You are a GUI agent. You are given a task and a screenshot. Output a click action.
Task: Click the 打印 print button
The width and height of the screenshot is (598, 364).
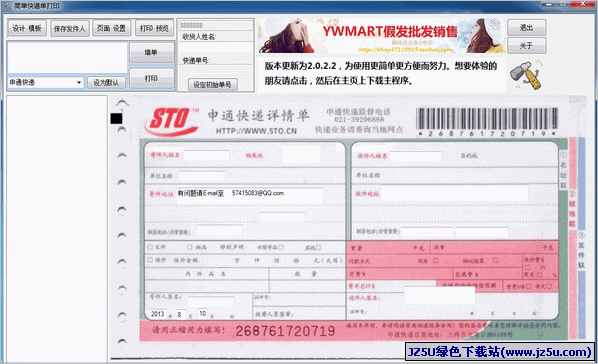pos(152,78)
